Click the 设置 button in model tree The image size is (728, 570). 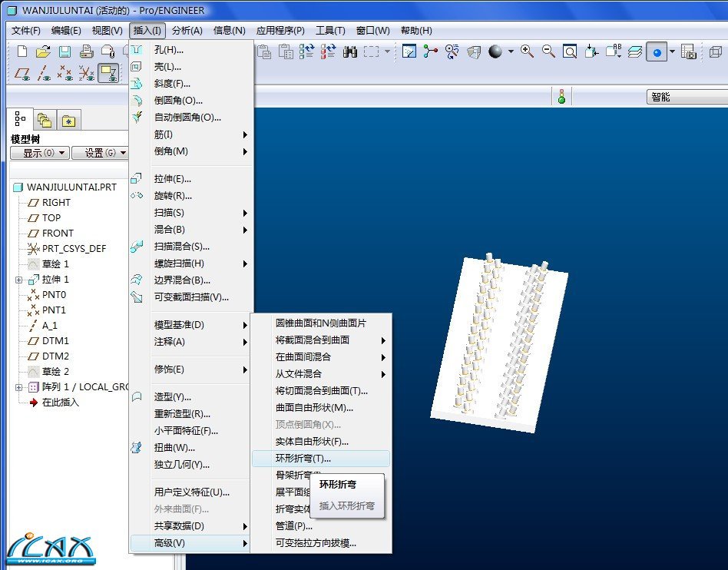[100, 153]
